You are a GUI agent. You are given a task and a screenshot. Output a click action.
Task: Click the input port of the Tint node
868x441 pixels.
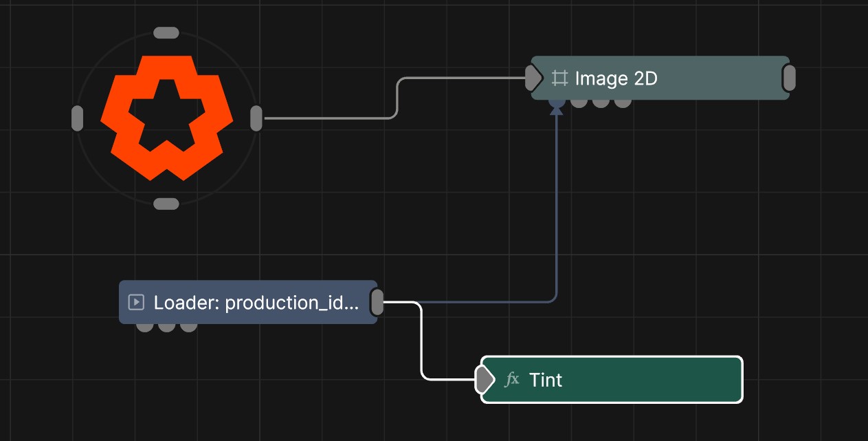point(483,379)
